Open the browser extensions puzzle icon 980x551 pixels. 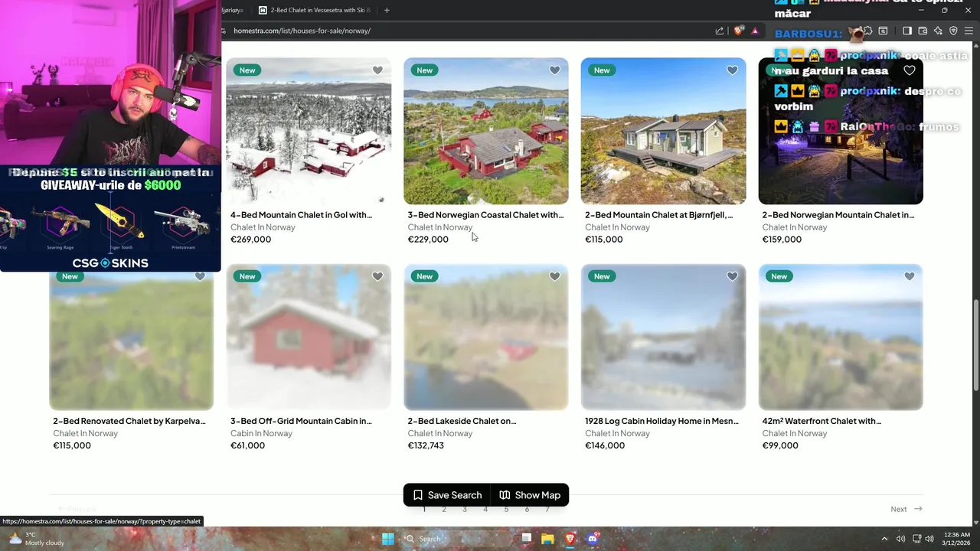pyautogui.click(x=867, y=31)
